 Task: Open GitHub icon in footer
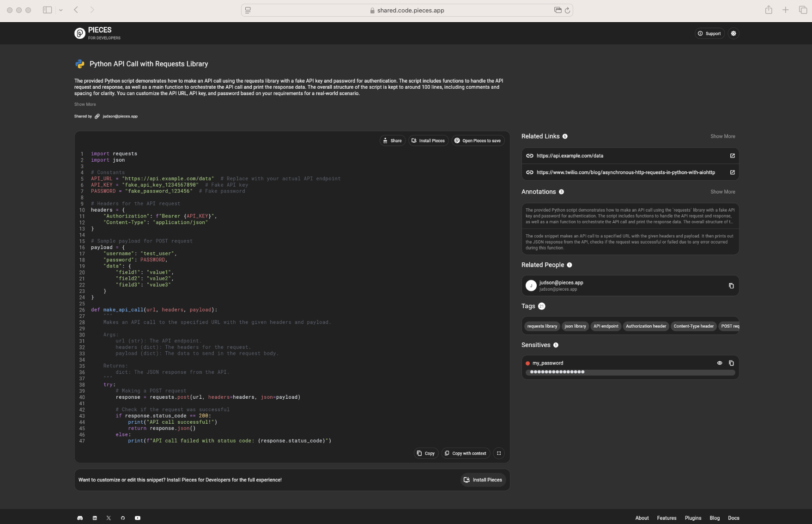pos(123,518)
